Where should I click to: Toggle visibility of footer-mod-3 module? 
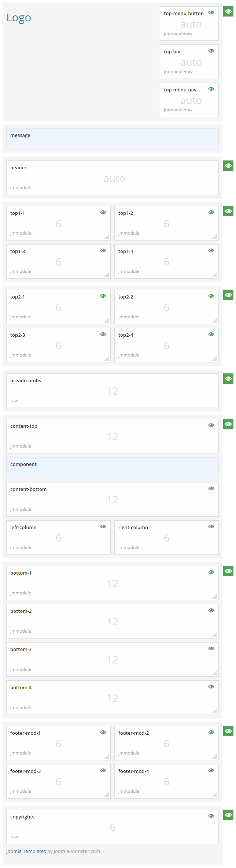point(103,770)
